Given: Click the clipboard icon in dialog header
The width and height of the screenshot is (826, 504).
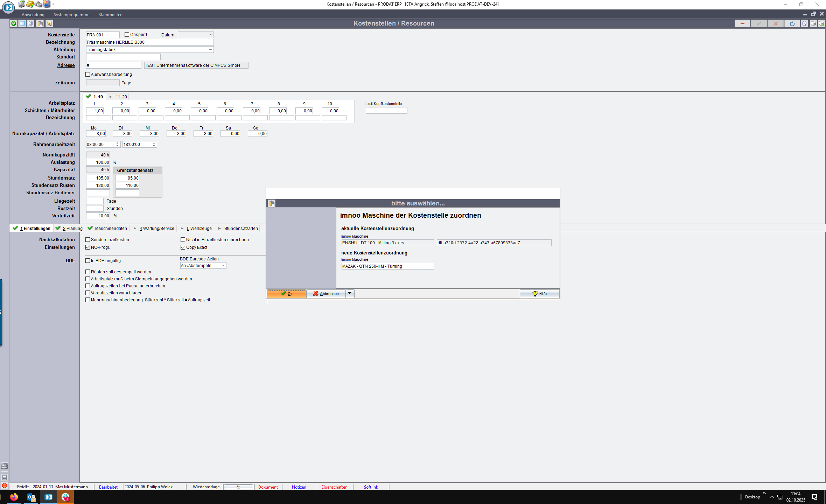Looking at the screenshot, I should [x=272, y=203].
